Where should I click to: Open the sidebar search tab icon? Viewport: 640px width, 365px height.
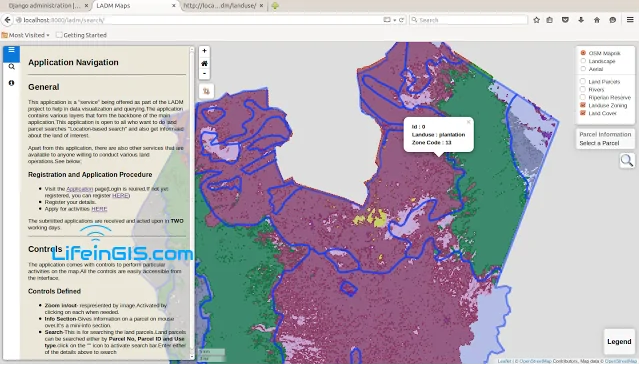(x=11, y=67)
